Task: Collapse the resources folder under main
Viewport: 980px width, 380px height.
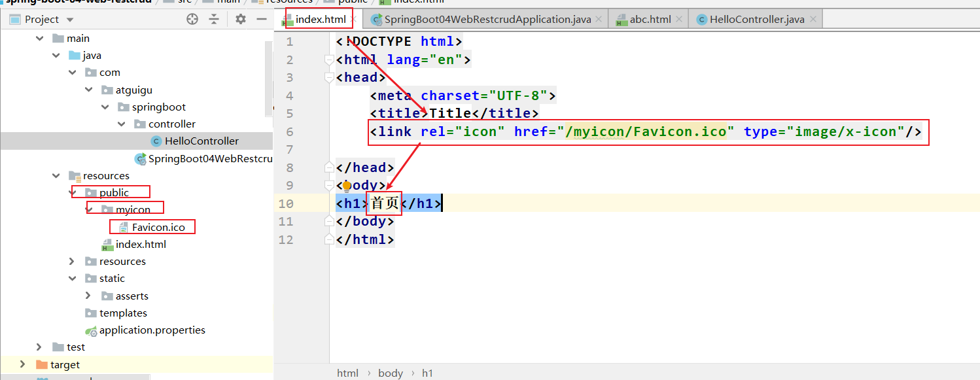Action: [x=56, y=175]
